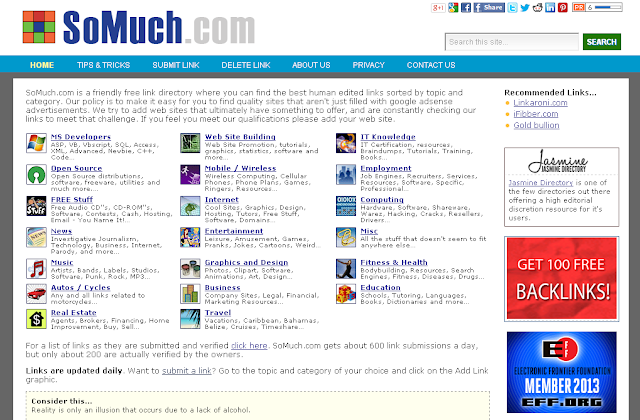The width and height of the screenshot is (640, 420).
Task: Open the IT Knowledge category link
Action: (x=388, y=137)
